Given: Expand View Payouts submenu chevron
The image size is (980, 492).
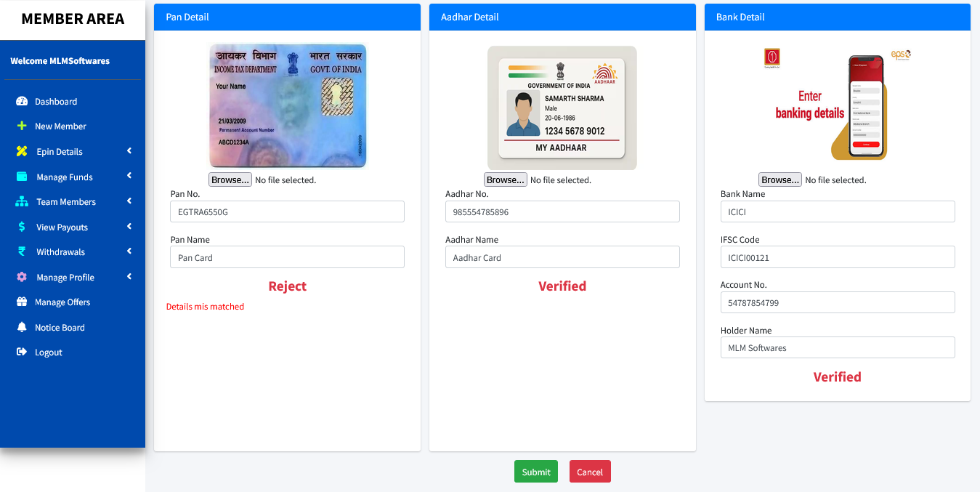Looking at the screenshot, I should 129,226.
